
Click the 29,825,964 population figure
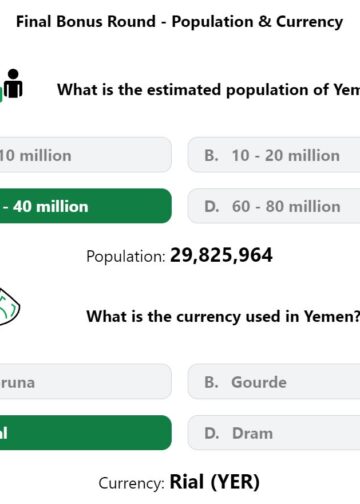[x=221, y=255]
